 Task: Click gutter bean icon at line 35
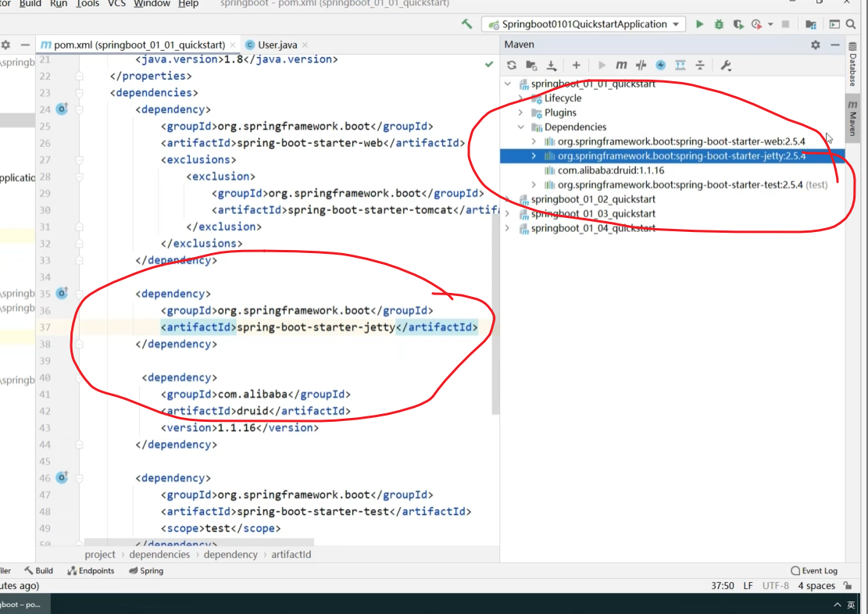[62, 293]
